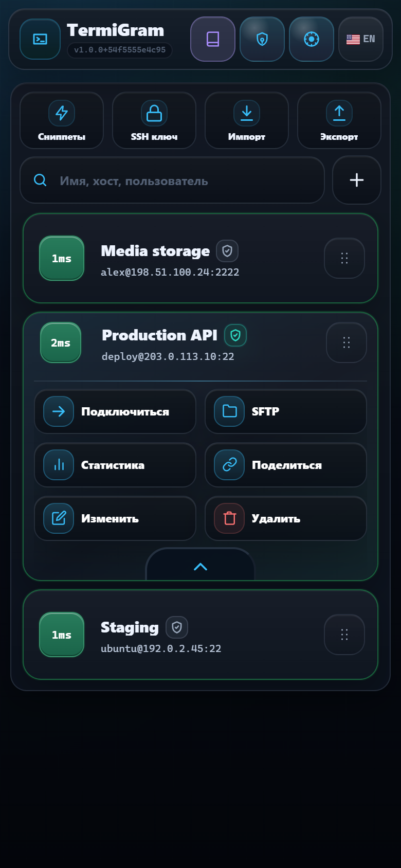Click Подключиться to connect to server

[x=115, y=411]
